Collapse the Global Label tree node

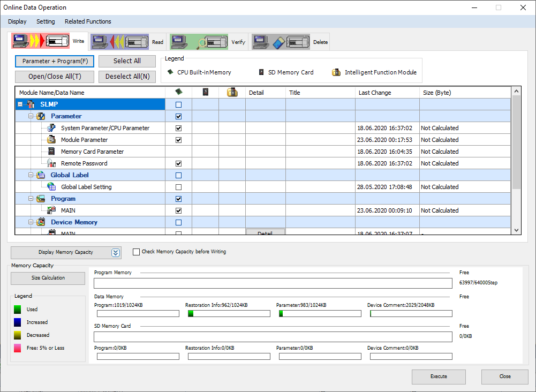[31, 175]
